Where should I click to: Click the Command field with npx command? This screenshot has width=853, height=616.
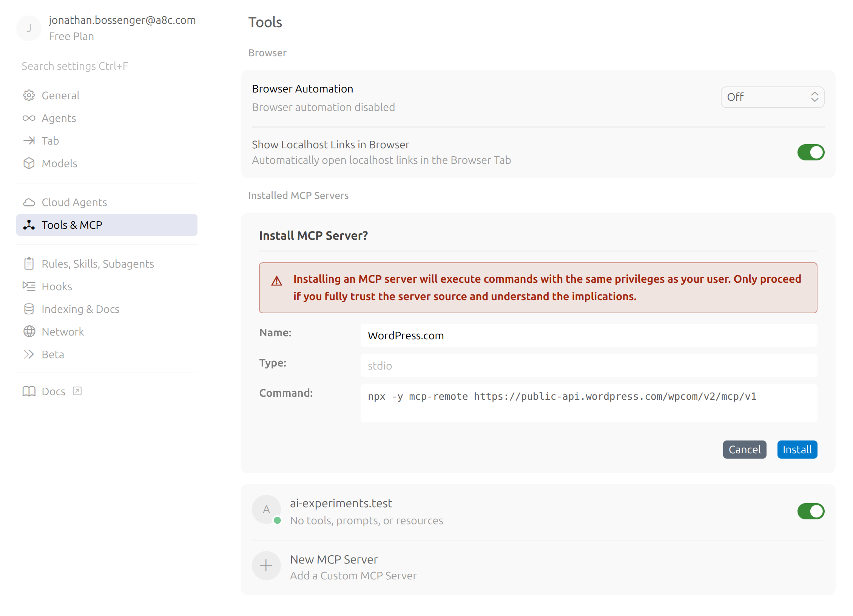tap(589, 403)
